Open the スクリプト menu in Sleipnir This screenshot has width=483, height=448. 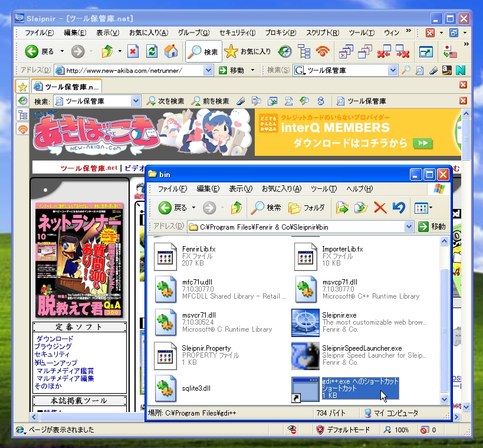point(323,32)
